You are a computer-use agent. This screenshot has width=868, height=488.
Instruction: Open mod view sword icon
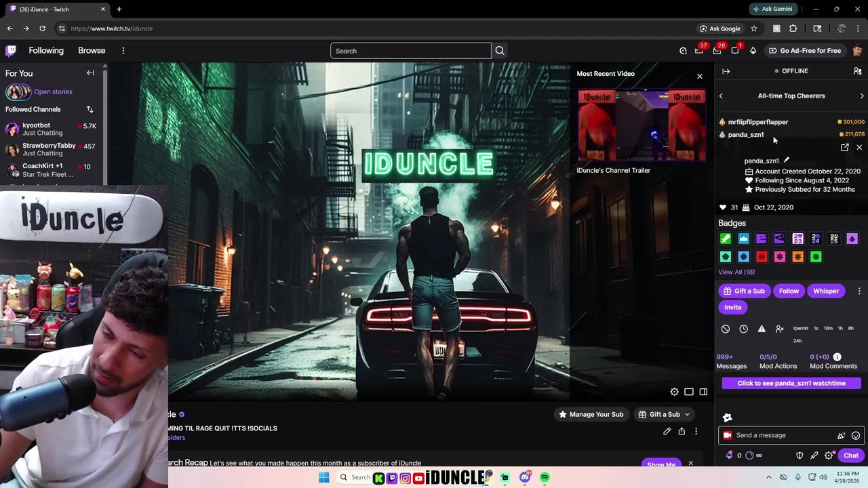814,455
